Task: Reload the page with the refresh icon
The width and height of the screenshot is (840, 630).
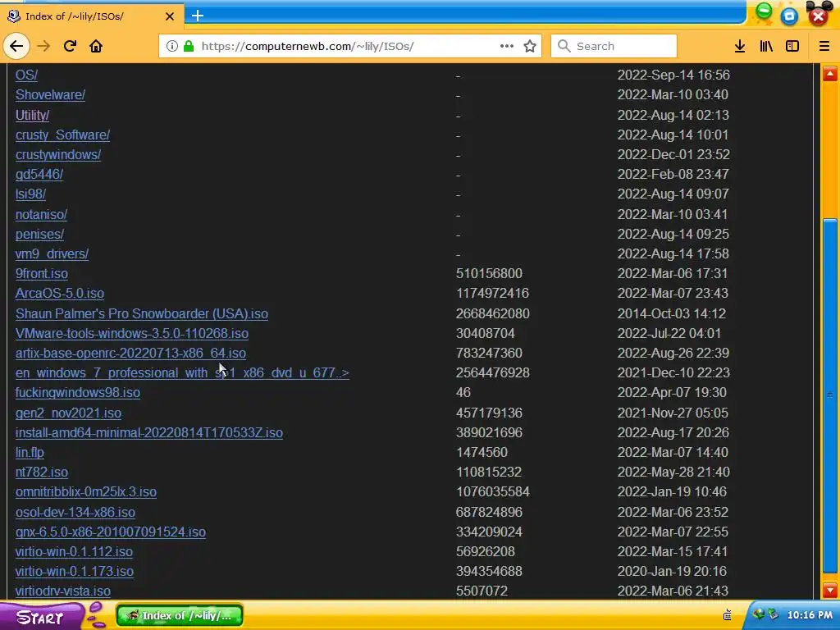Action: click(71, 46)
